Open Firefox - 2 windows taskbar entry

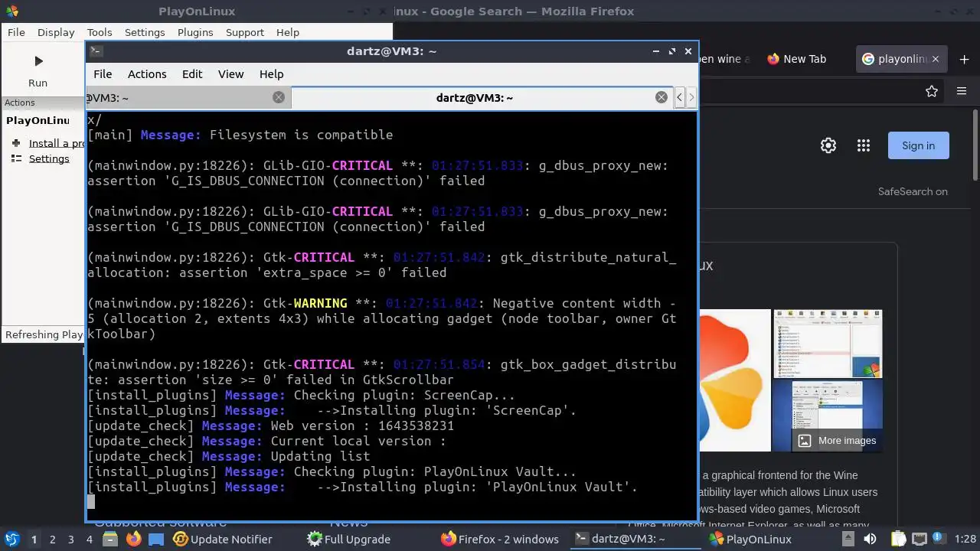(x=501, y=539)
